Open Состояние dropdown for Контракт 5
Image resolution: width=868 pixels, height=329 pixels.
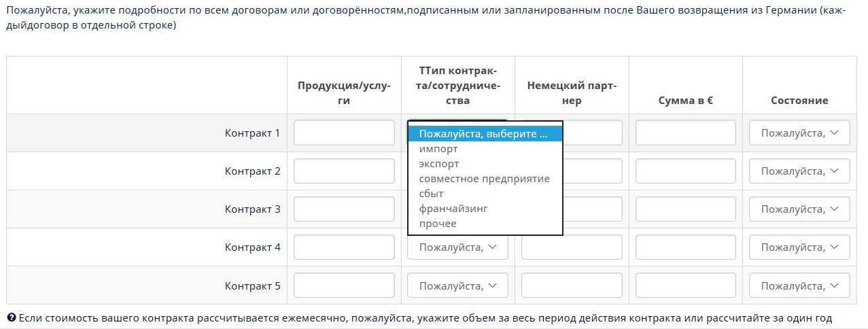(799, 285)
